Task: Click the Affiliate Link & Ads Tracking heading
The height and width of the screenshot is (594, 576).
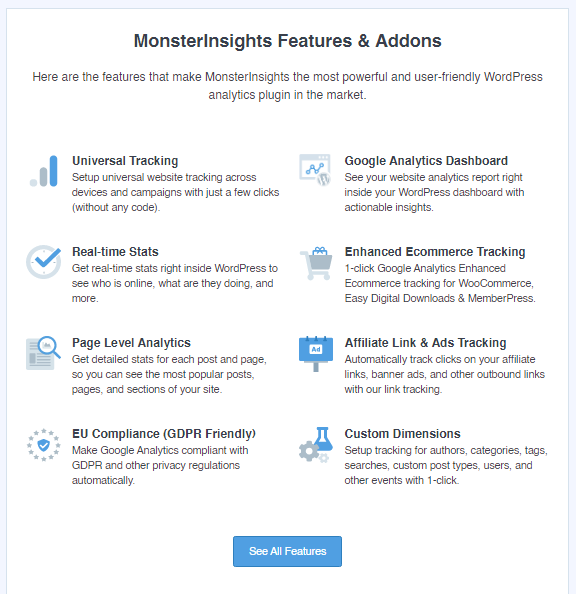Action: click(425, 342)
